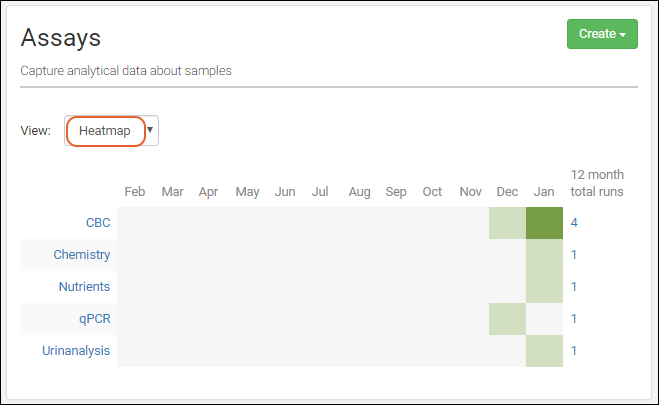This screenshot has width=659, height=405.
Task: Click the light green CBC December cell
Action: click(x=507, y=223)
